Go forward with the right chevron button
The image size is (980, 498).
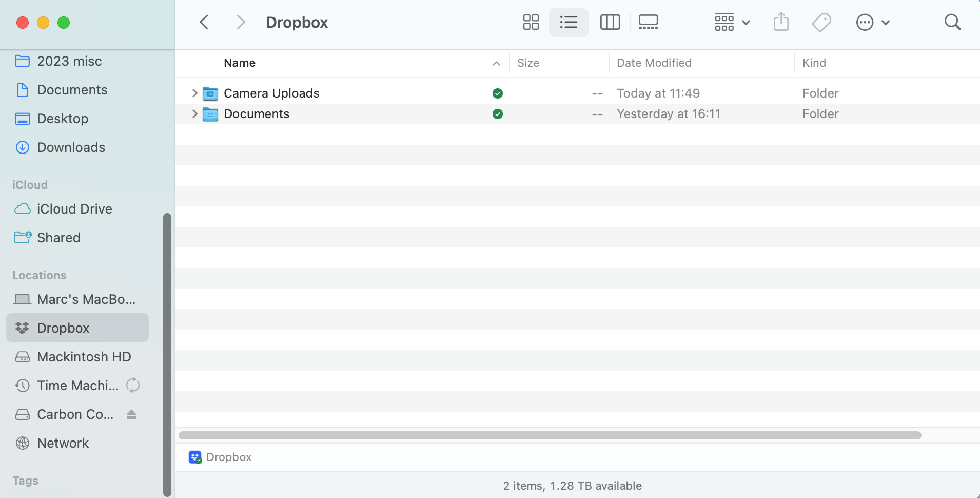click(240, 22)
